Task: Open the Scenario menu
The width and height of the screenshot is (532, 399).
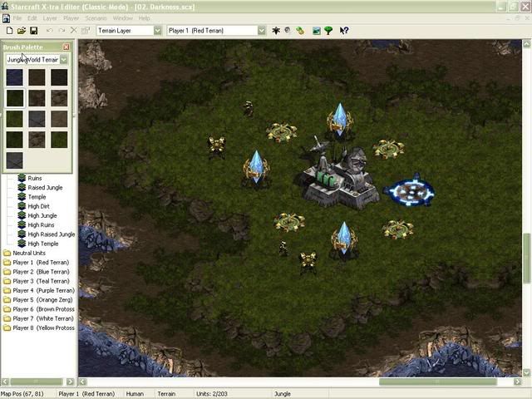Action: (x=96, y=18)
